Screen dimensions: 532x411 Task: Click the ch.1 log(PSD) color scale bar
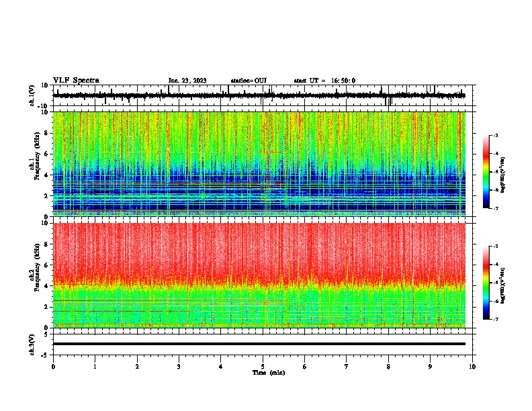(486, 172)
